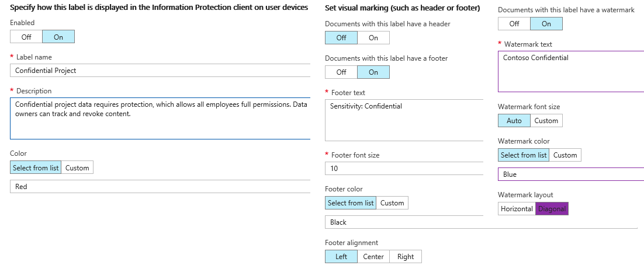Choose Custom for the footer color
This screenshot has width=644, height=269.
pos(392,203)
